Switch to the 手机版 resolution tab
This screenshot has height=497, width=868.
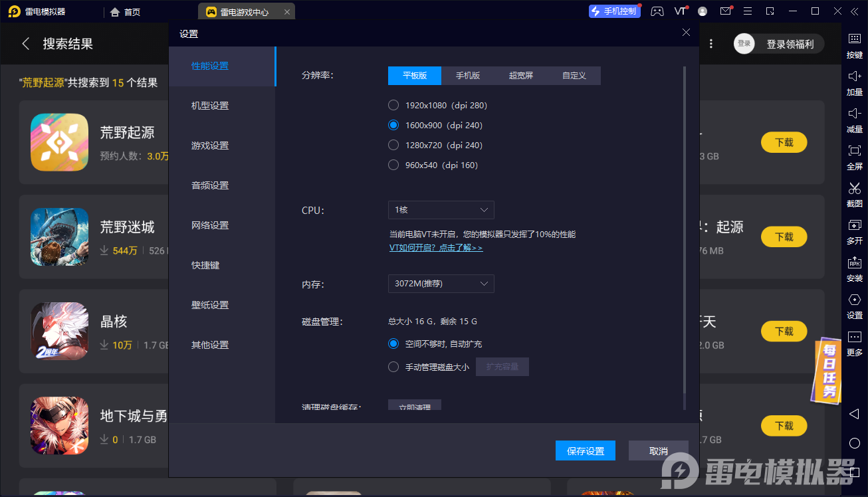tap(468, 76)
